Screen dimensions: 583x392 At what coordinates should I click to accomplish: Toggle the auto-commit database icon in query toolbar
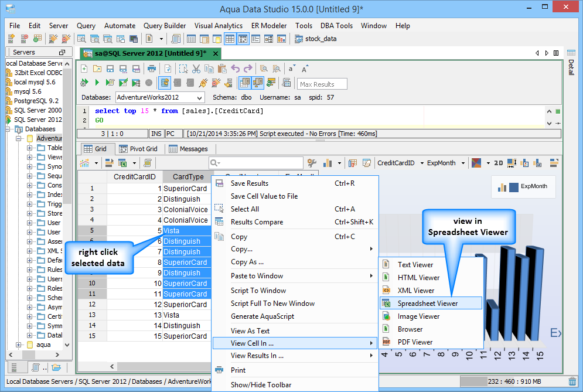pyautogui.click(x=165, y=83)
